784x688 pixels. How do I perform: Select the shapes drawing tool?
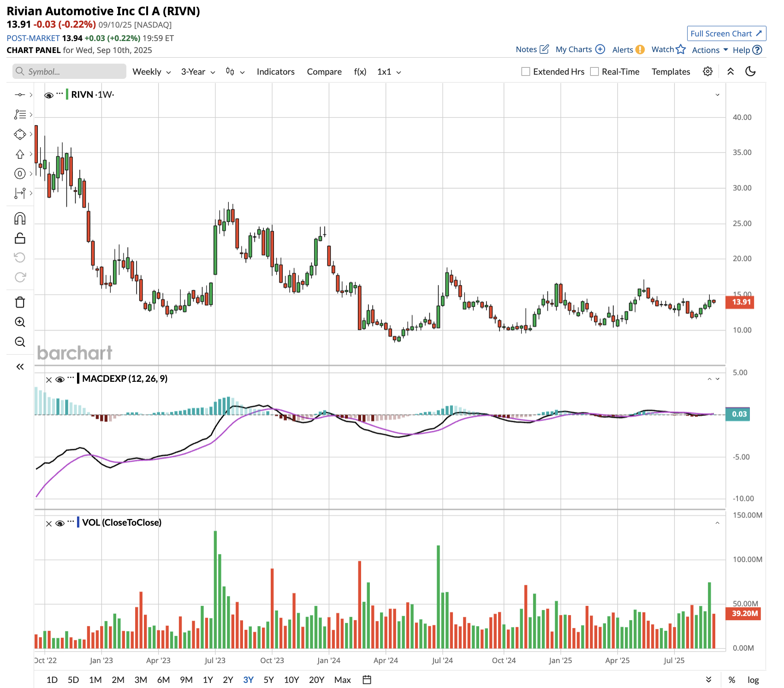pyautogui.click(x=20, y=134)
